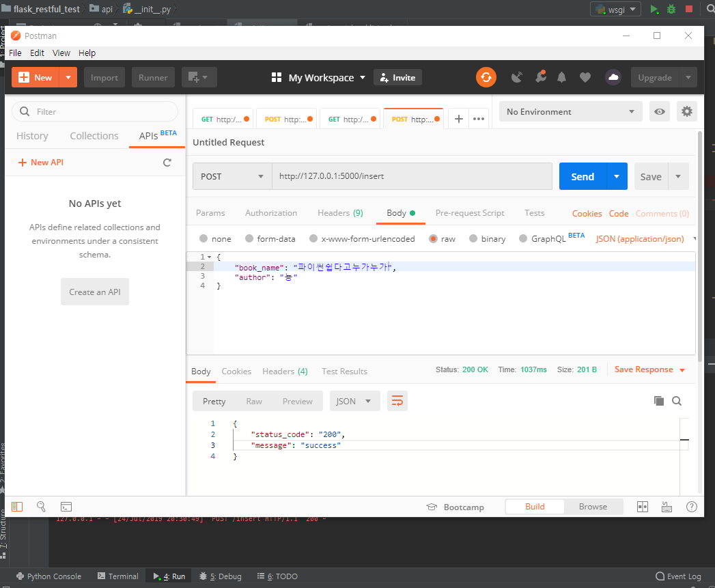The height and width of the screenshot is (588, 715).
Task: Click the Import button
Action: (104, 77)
